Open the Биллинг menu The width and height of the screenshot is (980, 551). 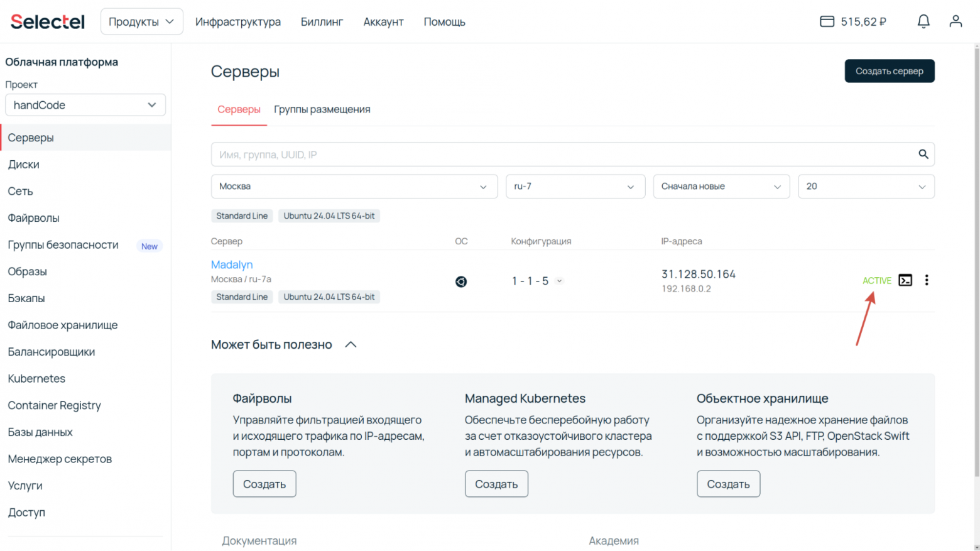pos(322,22)
